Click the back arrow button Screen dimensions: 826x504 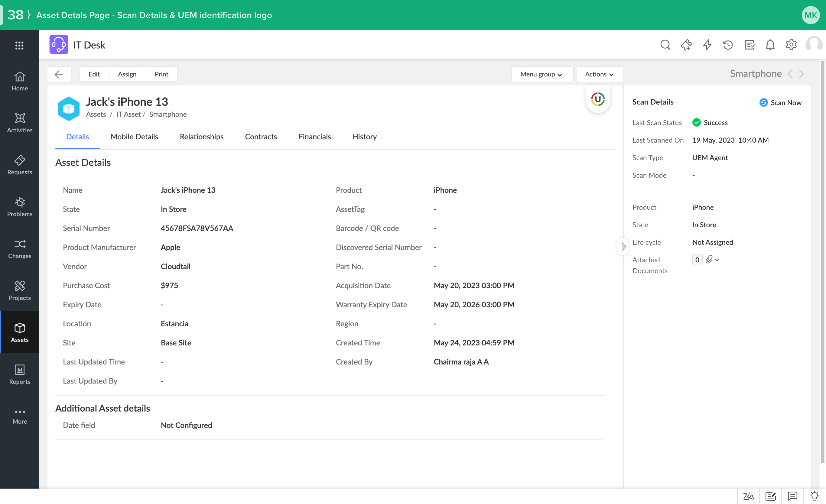point(59,74)
